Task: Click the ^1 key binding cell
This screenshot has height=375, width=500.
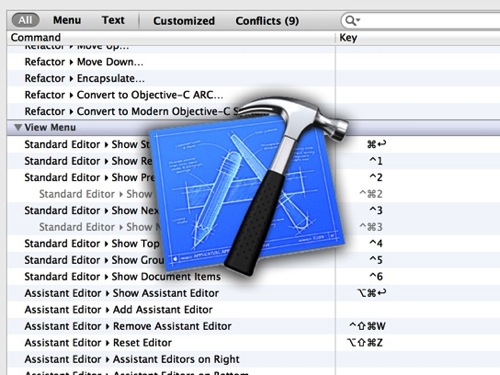Action: pyautogui.click(x=376, y=161)
